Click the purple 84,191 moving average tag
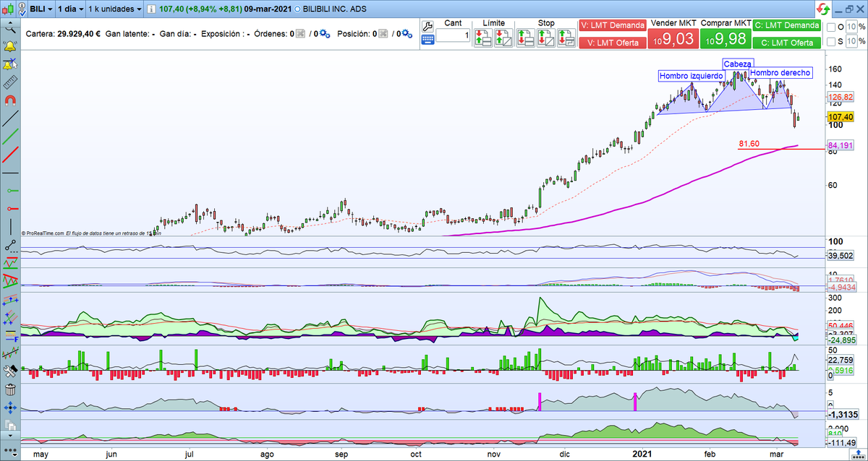Screen dimensions: 868x461 click(x=841, y=145)
